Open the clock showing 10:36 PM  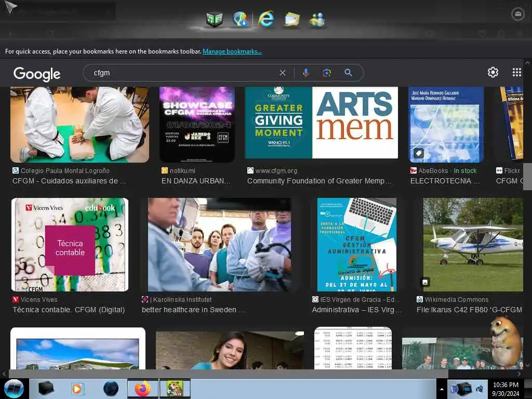pos(506,389)
